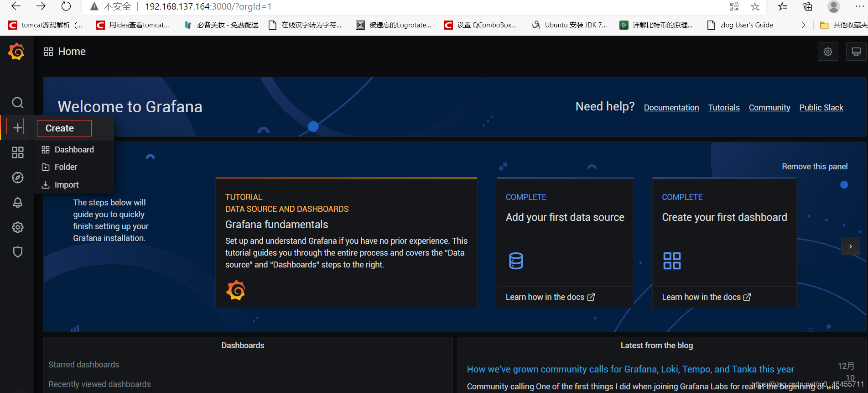Image resolution: width=868 pixels, height=393 pixels.
Task: Reload the page with the refresh icon
Action: coord(66,6)
